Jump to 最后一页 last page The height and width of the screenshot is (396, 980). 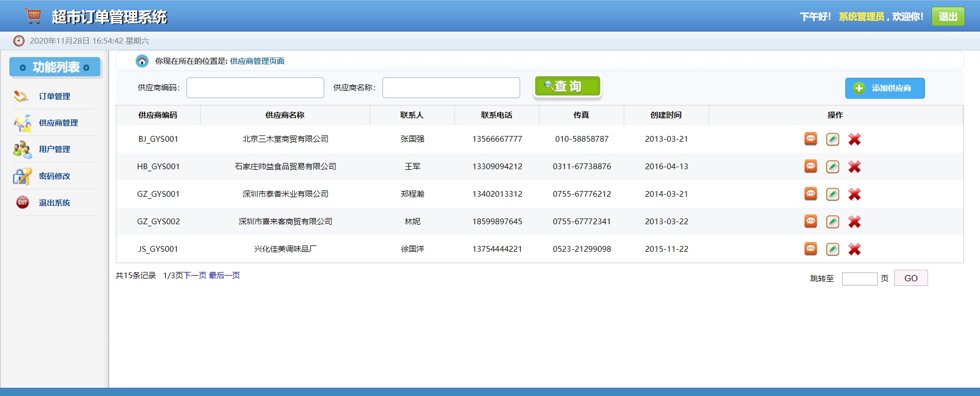click(224, 276)
